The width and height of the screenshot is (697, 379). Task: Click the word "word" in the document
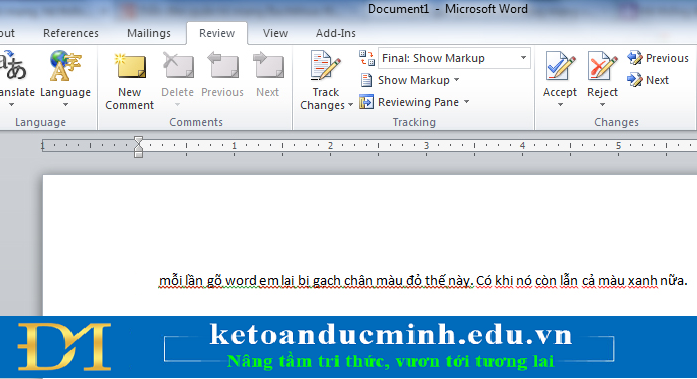[x=241, y=281]
